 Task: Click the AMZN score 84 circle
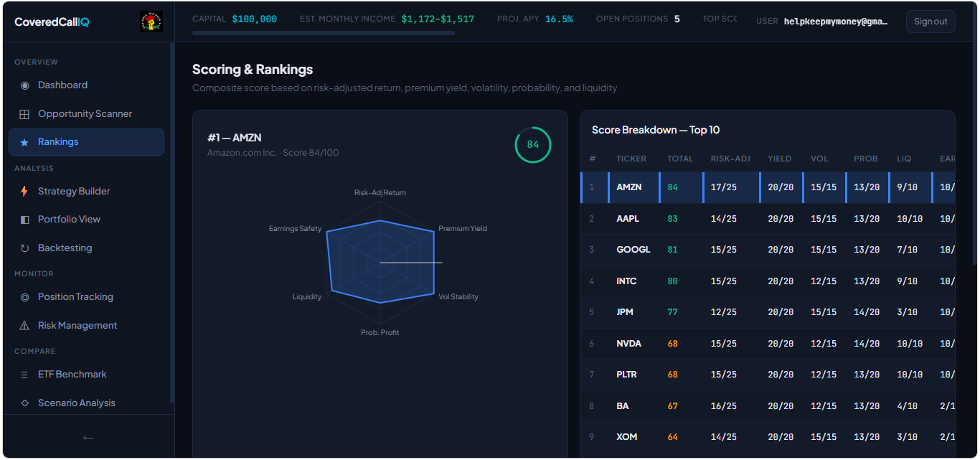coord(532,145)
